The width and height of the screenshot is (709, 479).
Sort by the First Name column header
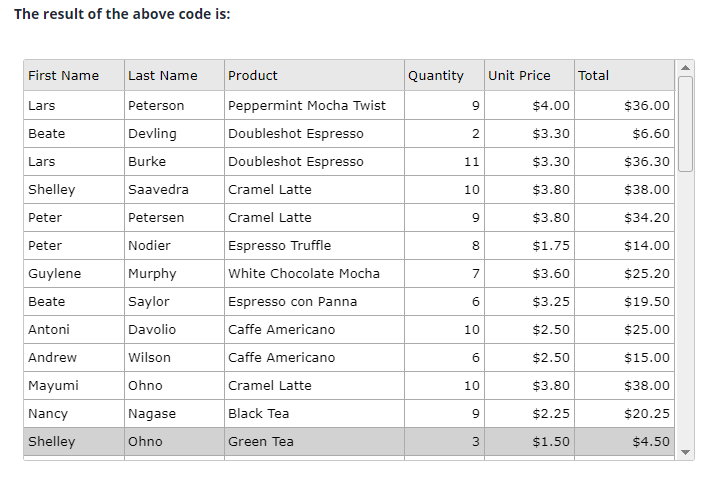[64, 76]
